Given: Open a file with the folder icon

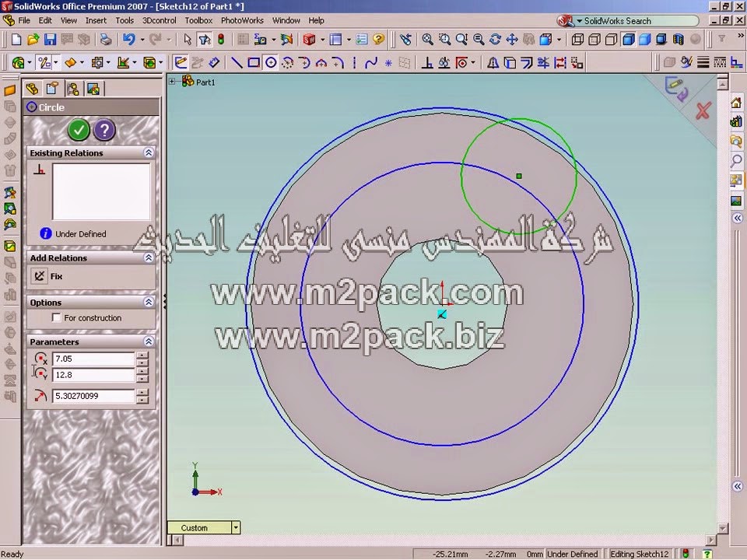Looking at the screenshot, I should [x=33, y=40].
